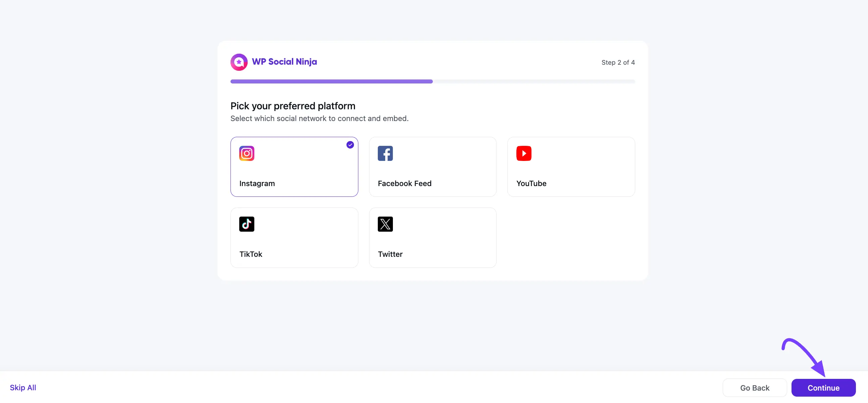Click the Step 2 of 4 indicator

pyautogui.click(x=618, y=62)
